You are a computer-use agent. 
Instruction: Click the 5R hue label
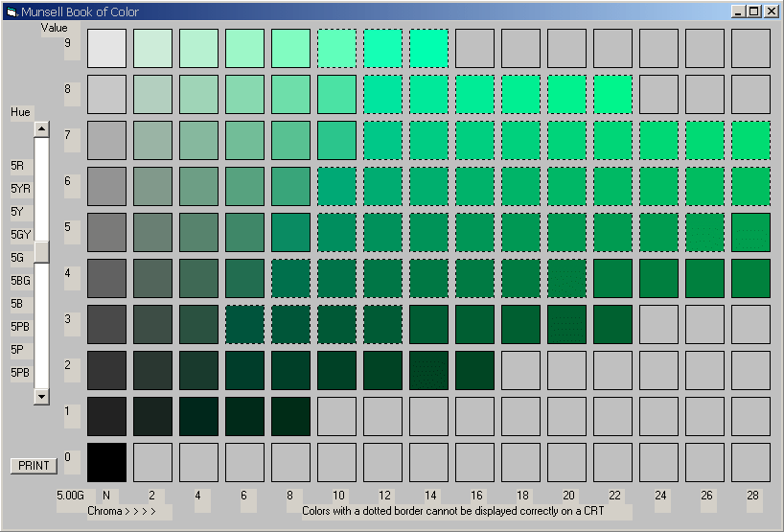[17, 166]
